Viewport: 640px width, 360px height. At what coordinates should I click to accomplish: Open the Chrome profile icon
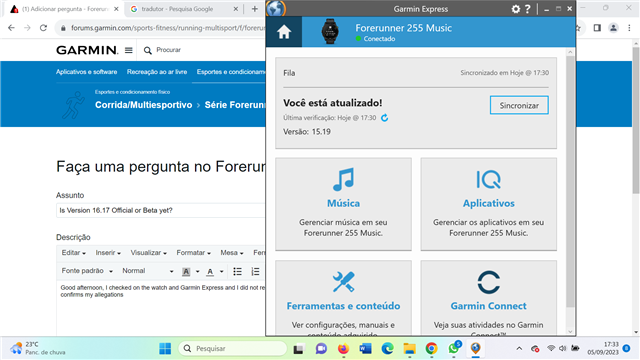(x=613, y=28)
